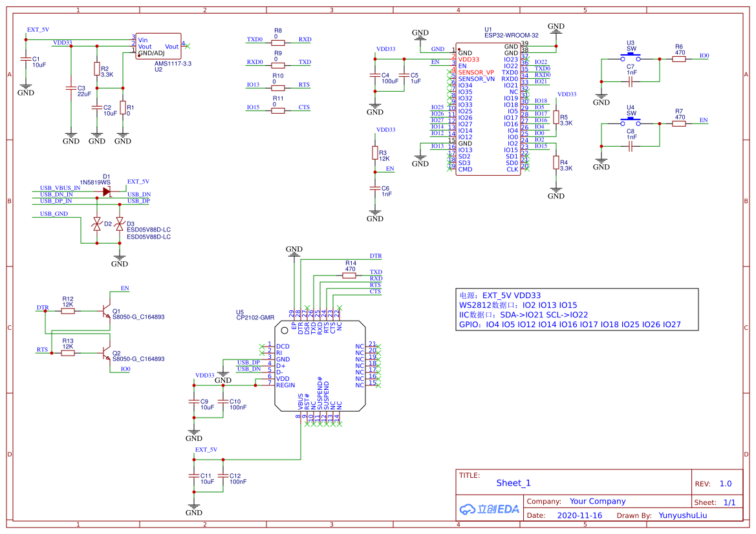
Task: Click resistor R3 12K symbol
Action: coord(375,153)
